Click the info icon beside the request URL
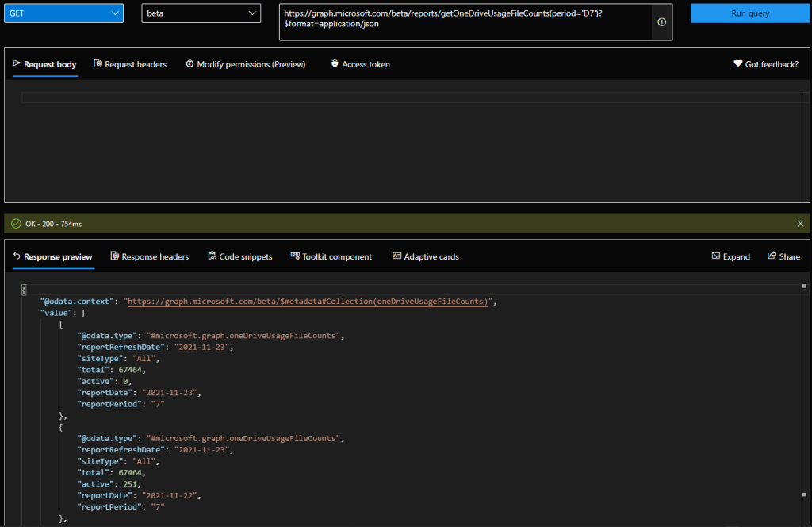The width and height of the screenshot is (812, 527). (661, 22)
